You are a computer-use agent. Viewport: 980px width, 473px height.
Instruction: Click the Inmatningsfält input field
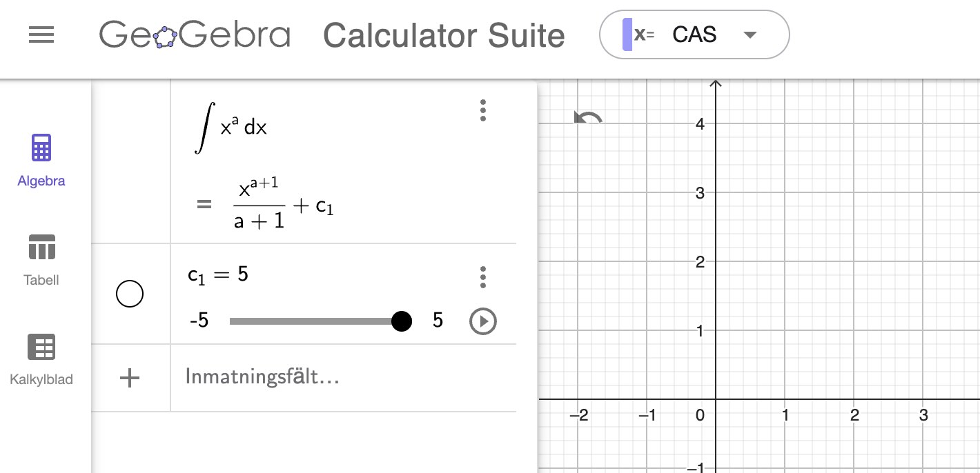point(262,377)
